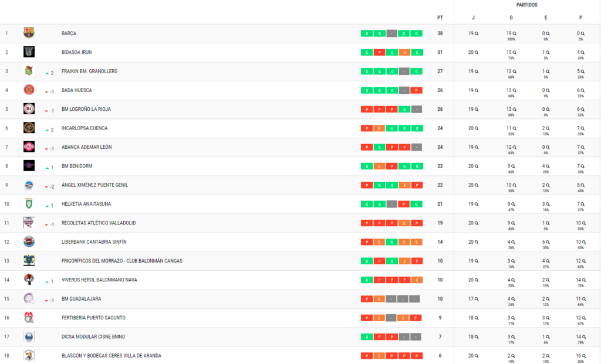This screenshot has height=364, width=601.
Task: Select Villa de Aranda's orange E form badge
Action: coord(379,356)
